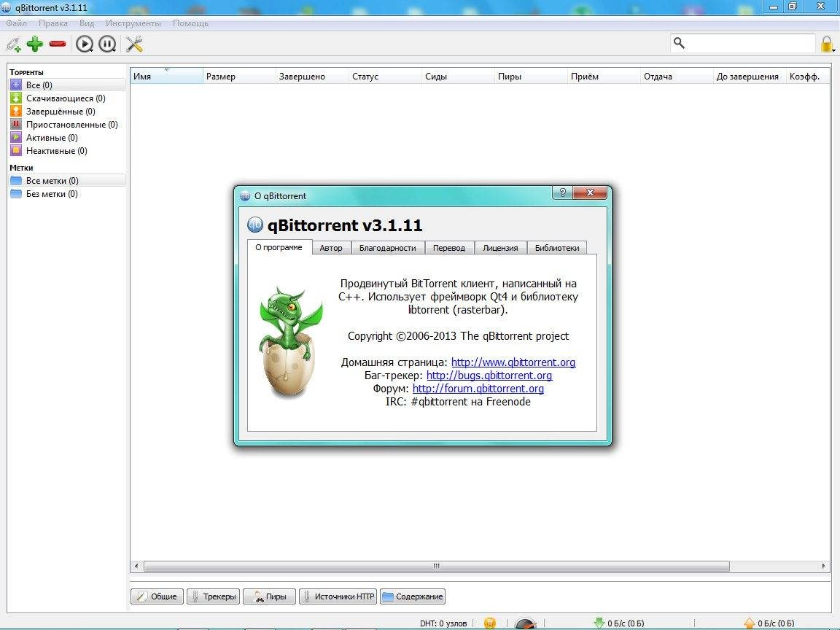Click the alternative speed limits speedometer icon

point(526,624)
